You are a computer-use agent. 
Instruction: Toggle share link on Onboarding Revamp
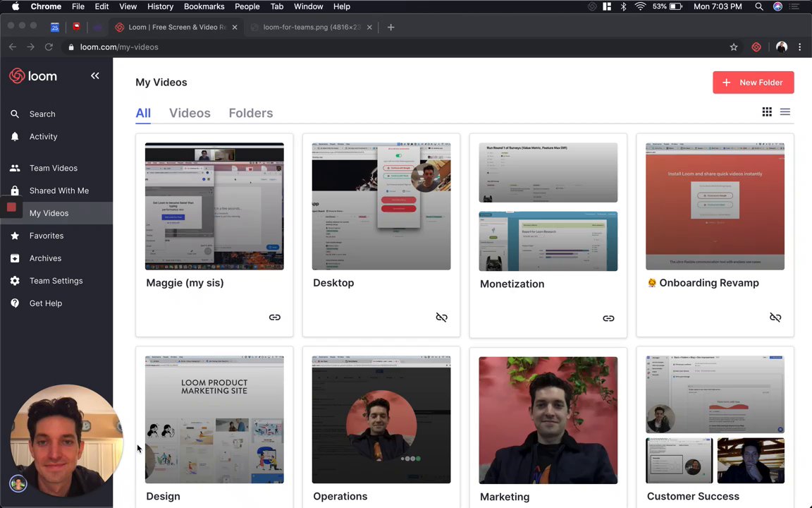(775, 317)
